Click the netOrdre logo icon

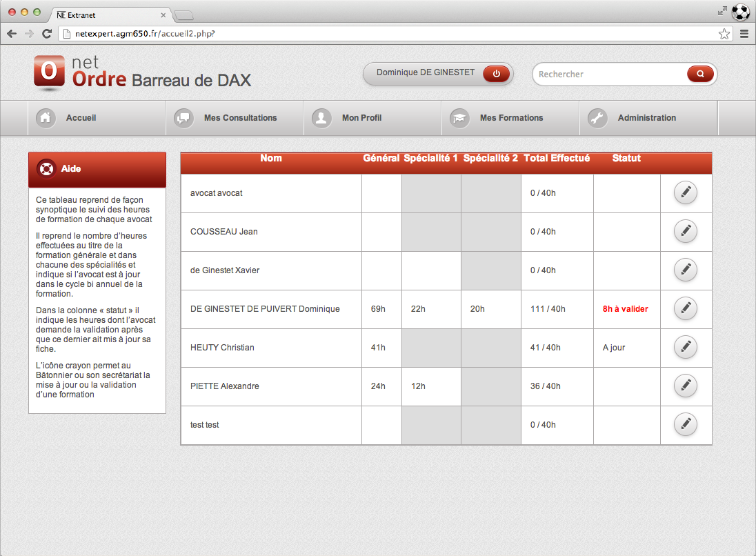point(49,71)
